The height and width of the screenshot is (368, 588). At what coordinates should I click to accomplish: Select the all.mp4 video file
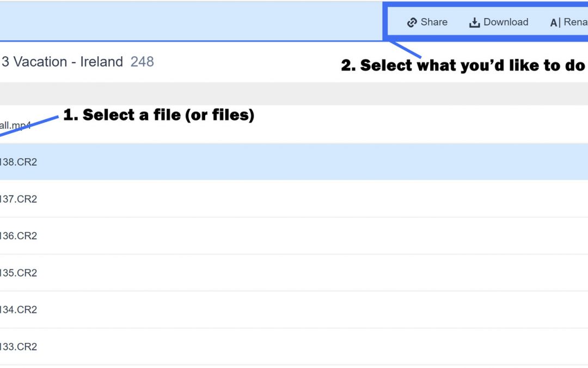pyautogui.click(x=15, y=125)
